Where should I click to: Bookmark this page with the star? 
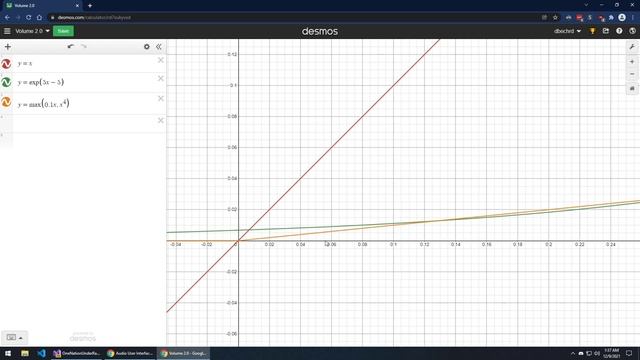pyautogui.click(x=555, y=18)
